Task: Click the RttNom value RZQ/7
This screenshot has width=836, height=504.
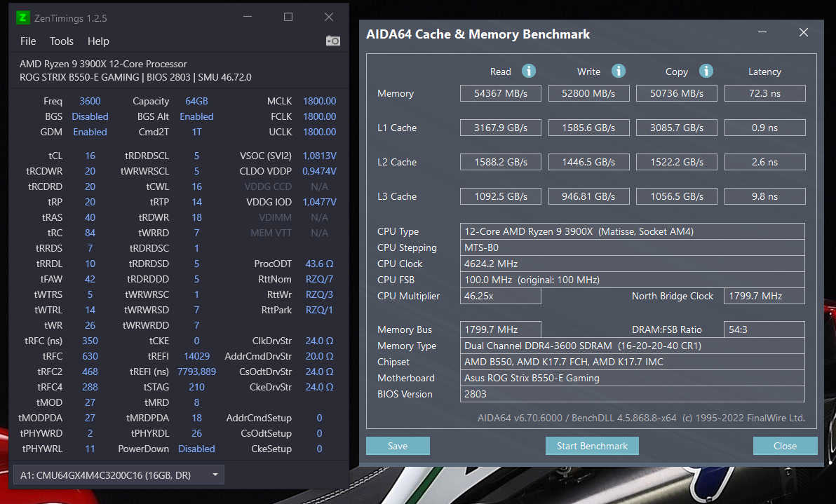Action: 319,279
